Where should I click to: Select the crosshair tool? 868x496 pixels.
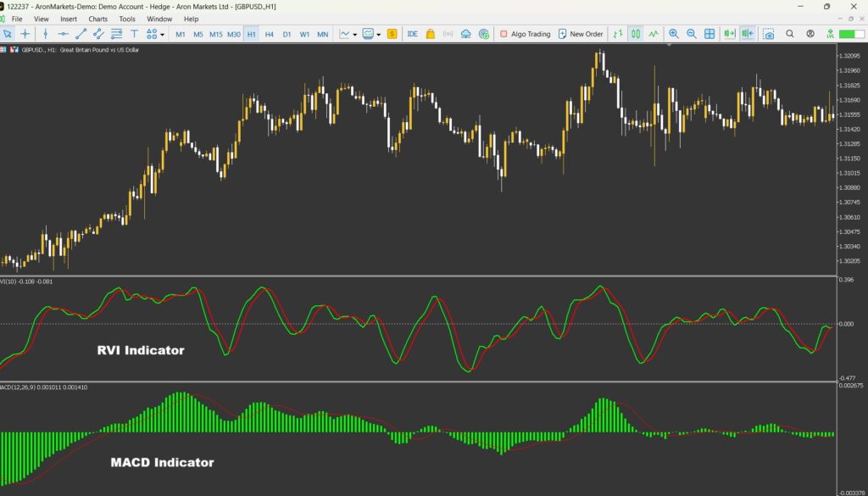tap(25, 34)
